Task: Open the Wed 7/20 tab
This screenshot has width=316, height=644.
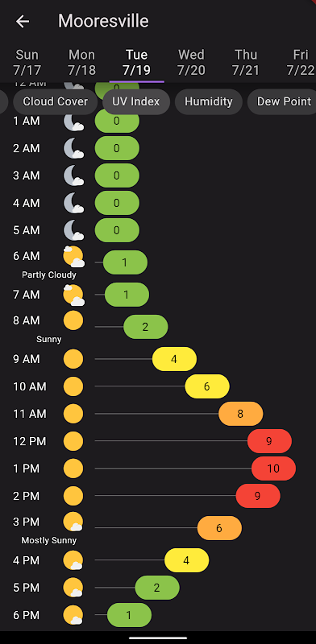Action: 191,63
